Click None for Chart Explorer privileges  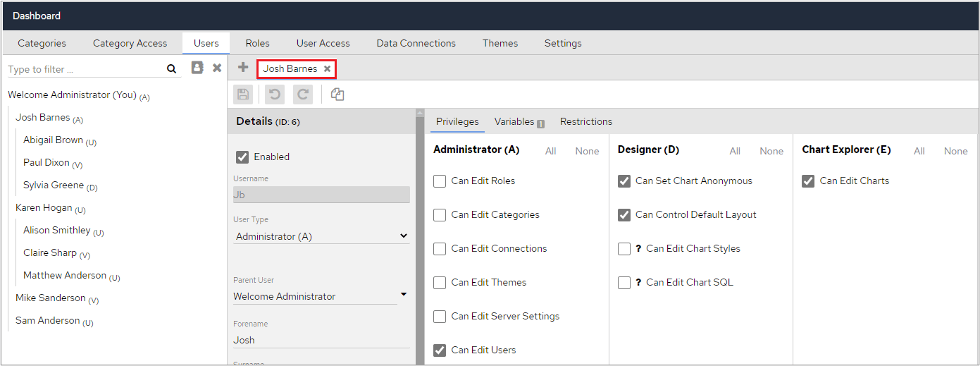(955, 151)
